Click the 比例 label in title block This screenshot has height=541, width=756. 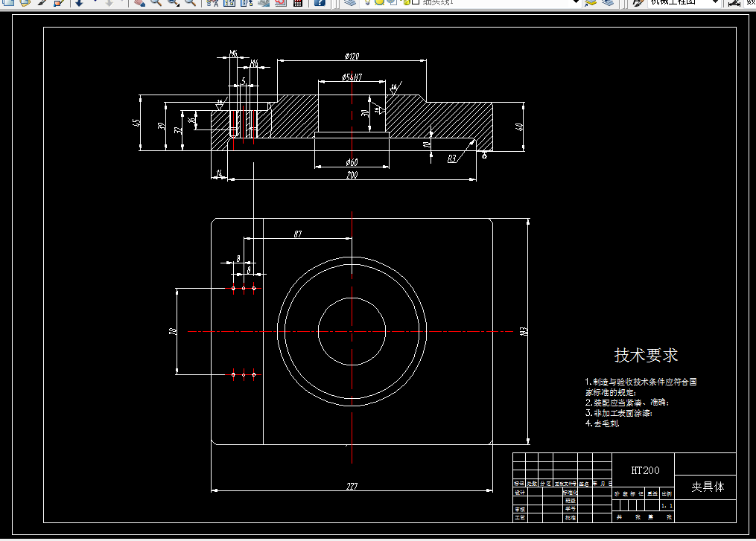(667, 494)
